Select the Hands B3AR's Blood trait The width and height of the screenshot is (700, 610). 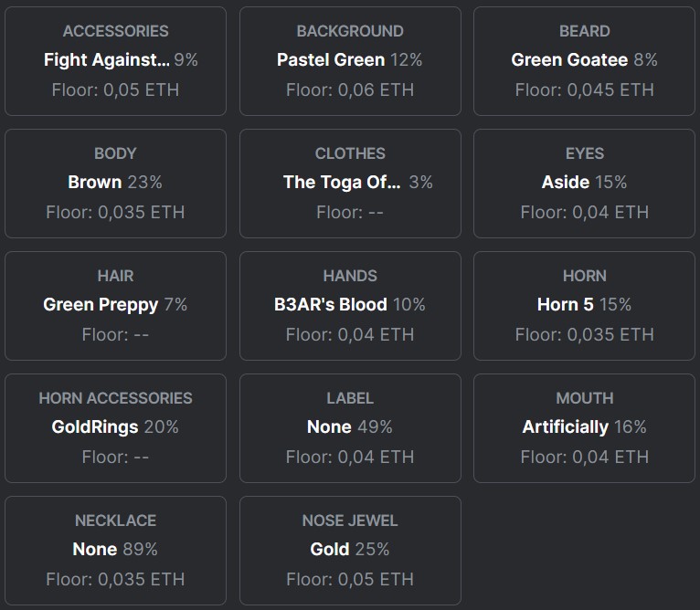(x=350, y=306)
